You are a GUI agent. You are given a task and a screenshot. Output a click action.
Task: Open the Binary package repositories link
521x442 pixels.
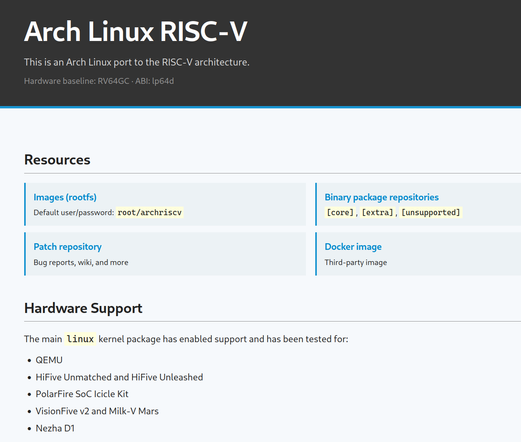click(x=382, y=197)
